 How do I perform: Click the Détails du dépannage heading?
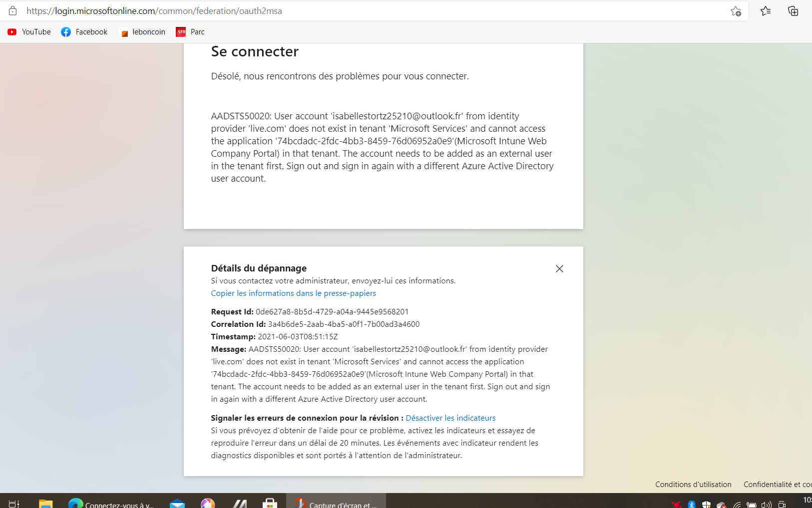[x=259, y=268]
